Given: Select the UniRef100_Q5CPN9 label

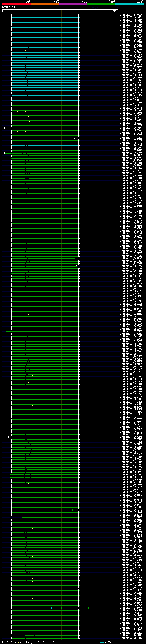Looking at the screenshot, I should pyautogui.click(x=131, y=638).
